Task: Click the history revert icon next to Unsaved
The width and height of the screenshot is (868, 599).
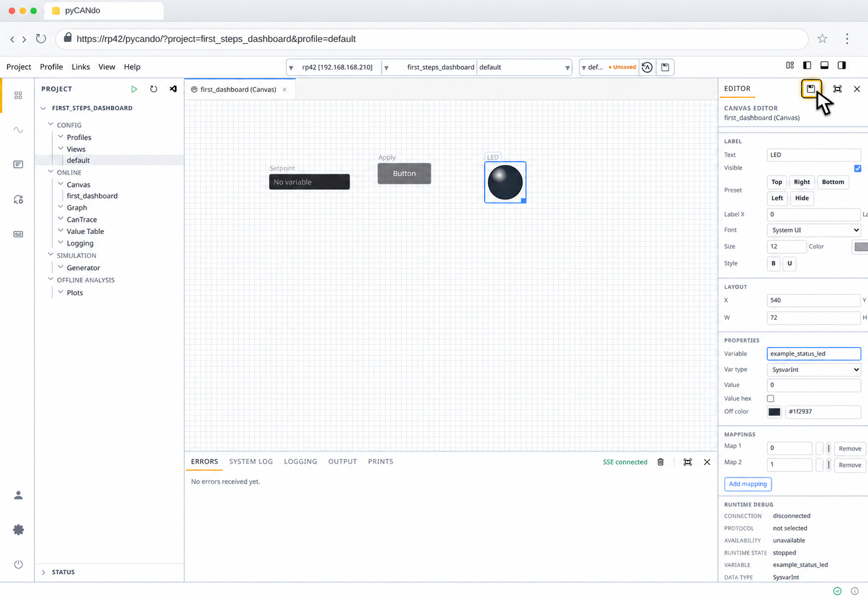Action: coord(647,67)
